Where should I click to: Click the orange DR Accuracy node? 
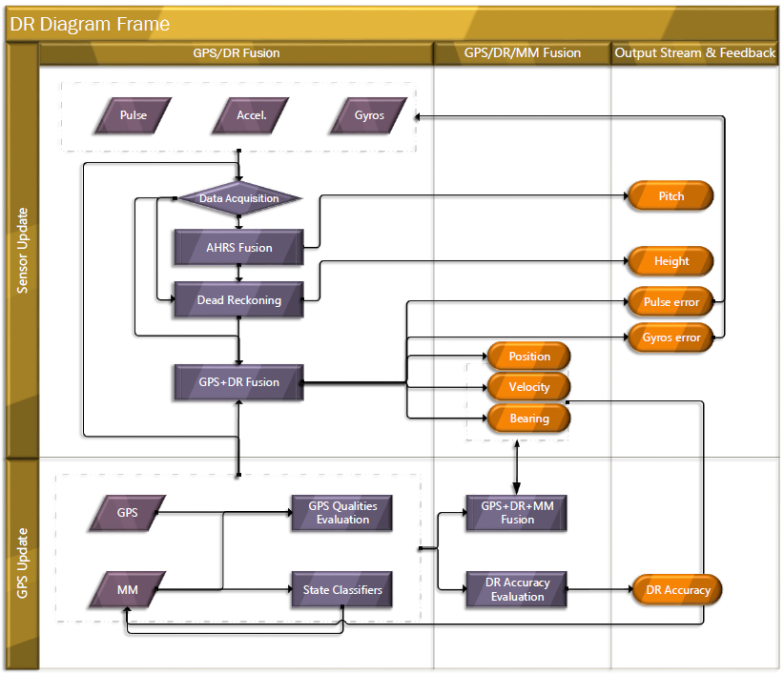(x=677, y=590)
